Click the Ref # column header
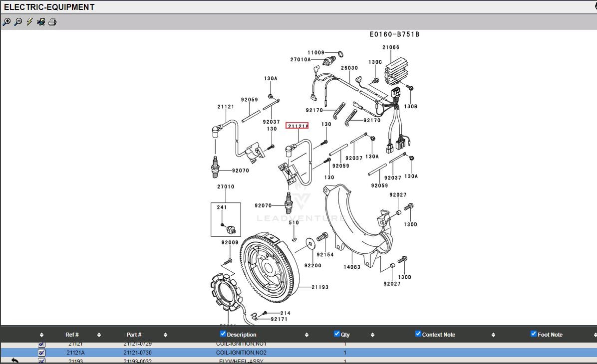The height and width of the screenshot is (364, 597). (x=72, y=335)
